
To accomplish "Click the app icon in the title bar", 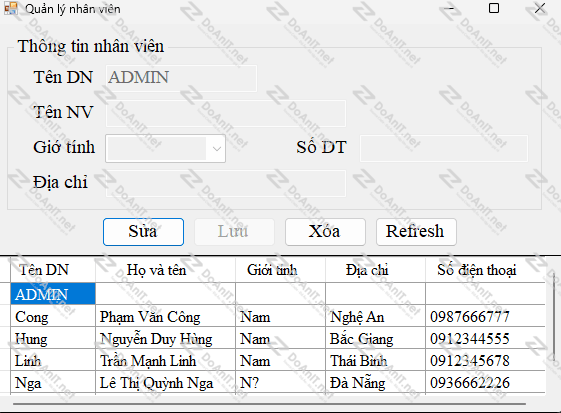I will click(11, 9).
